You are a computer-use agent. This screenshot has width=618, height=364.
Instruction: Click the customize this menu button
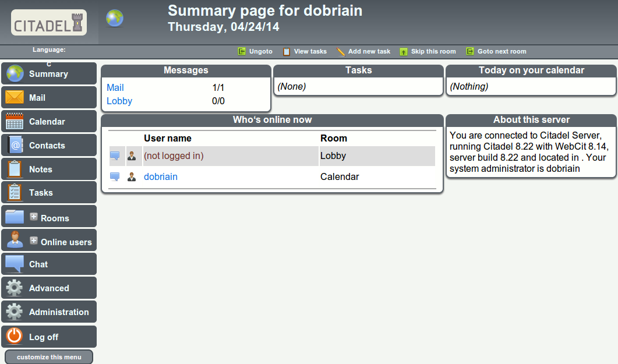point(49,357)
